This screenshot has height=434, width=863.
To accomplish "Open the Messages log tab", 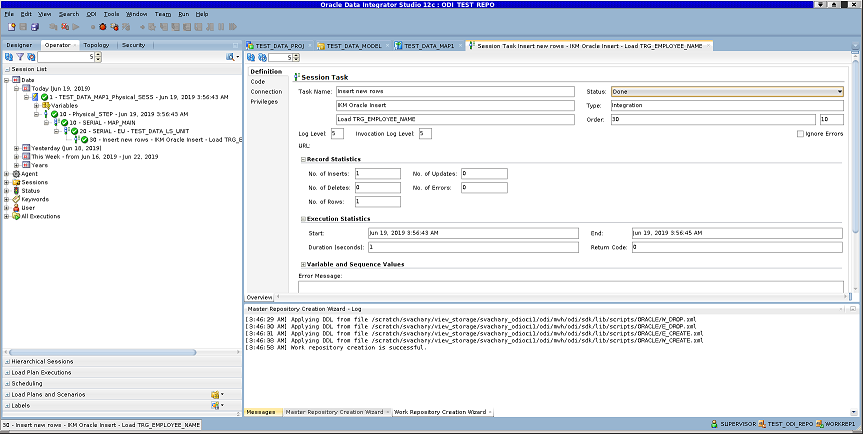I will [261, 412].
